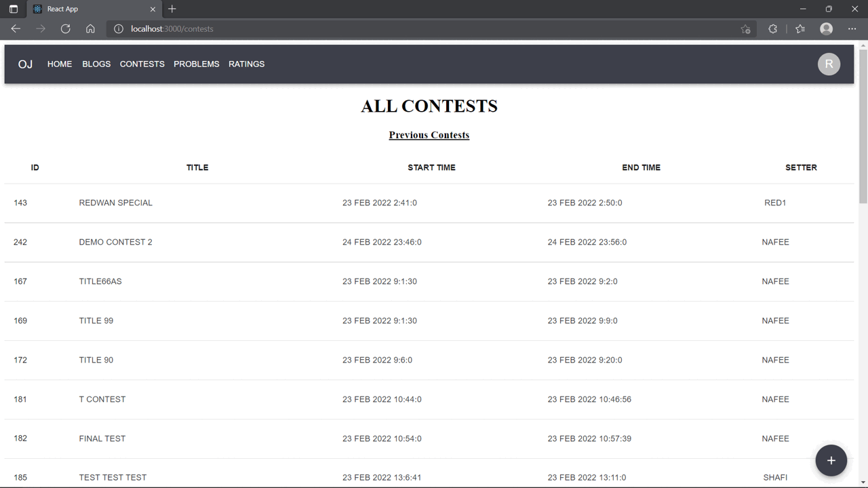Open Browser Essentials from the toolbar icon
The height and width of the screenshot is (488, 868).
(x=772, y=28)
